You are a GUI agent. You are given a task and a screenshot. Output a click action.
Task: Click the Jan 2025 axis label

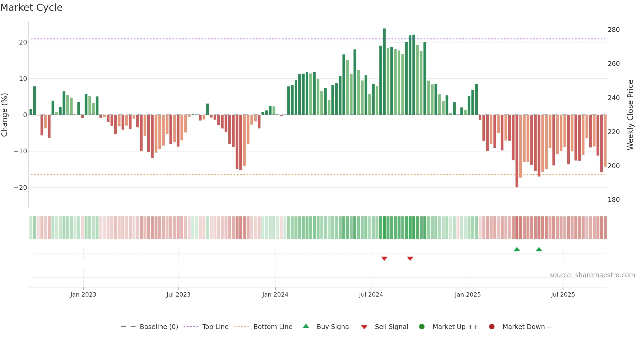468,295
